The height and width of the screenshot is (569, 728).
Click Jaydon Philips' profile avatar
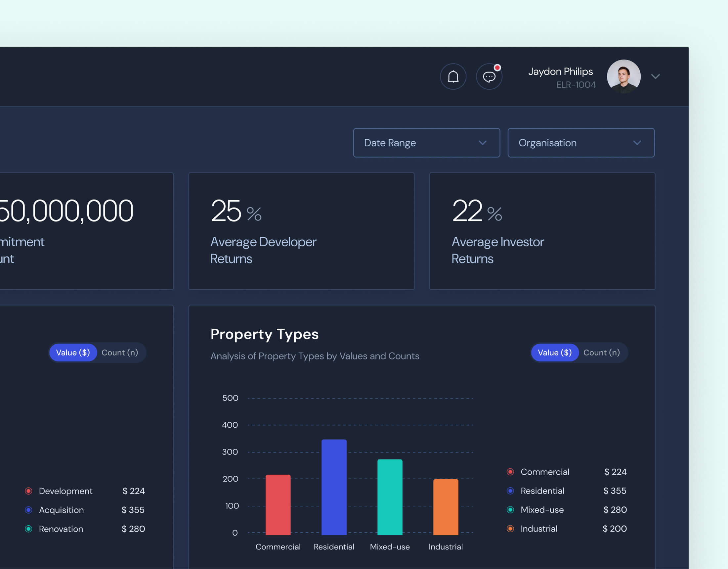click(623, 77)
